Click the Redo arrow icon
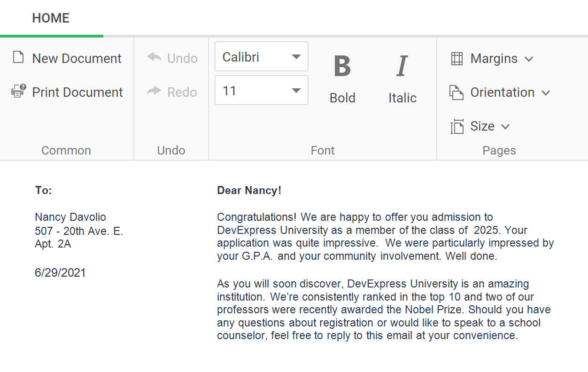 click(x=154, y=92)
